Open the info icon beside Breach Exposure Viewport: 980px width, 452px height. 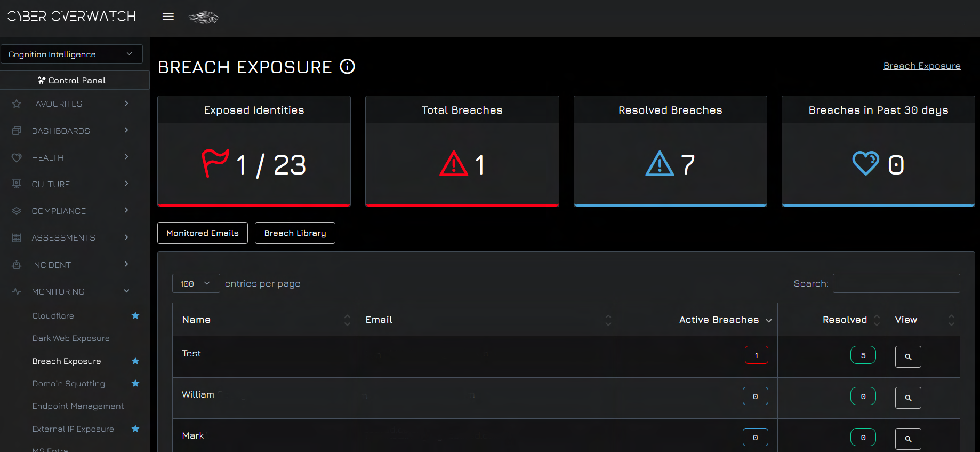point(348,67)
